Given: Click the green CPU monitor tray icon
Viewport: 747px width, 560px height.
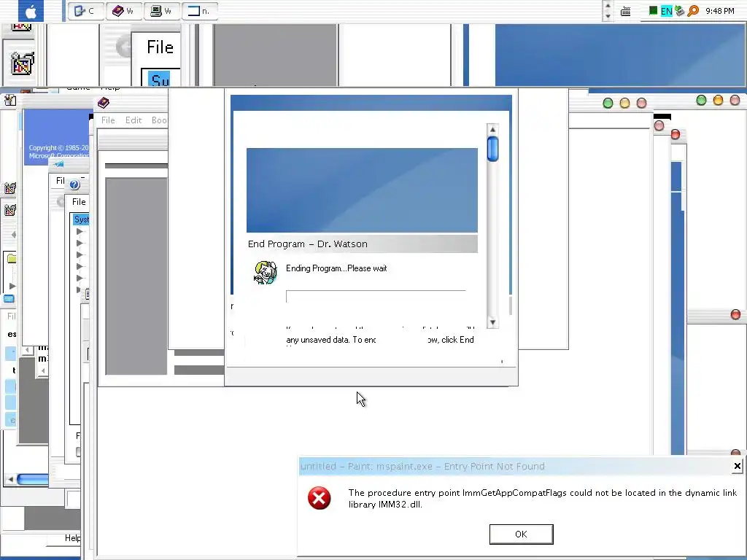Looking at the screenshot, I should [x=653, y=10].
